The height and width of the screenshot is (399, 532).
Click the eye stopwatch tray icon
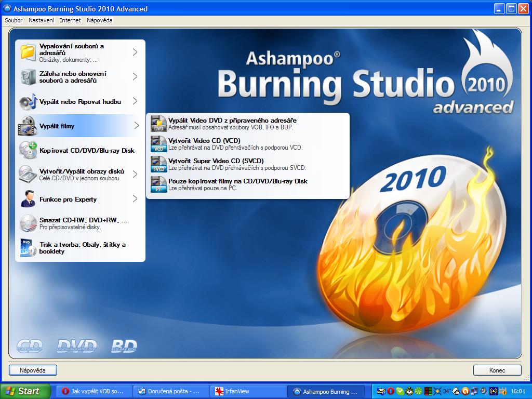[409, 391]
